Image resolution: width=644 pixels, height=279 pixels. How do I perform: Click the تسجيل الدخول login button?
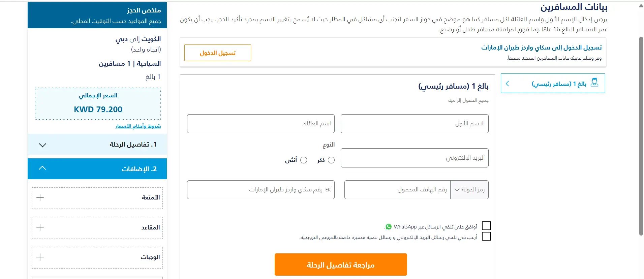tap(218, 53)
